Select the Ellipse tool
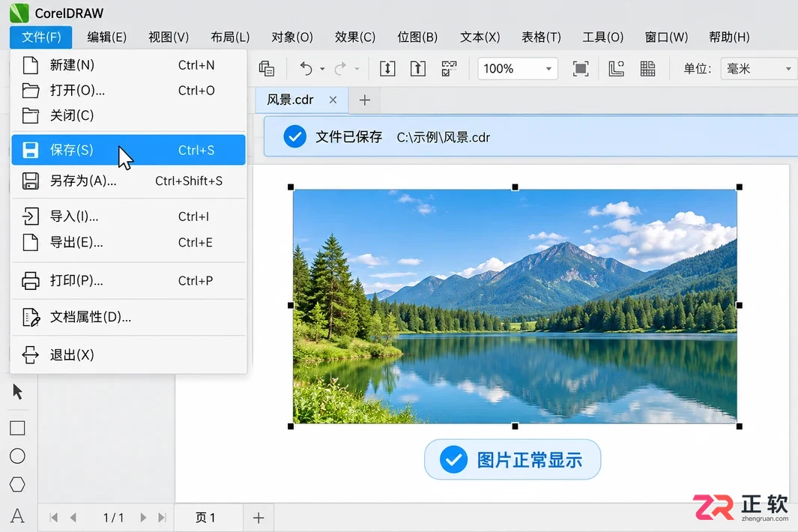Image resolution: width=798 pixels, height=532 pixels. pyautogui.click(x=17, y=456)
